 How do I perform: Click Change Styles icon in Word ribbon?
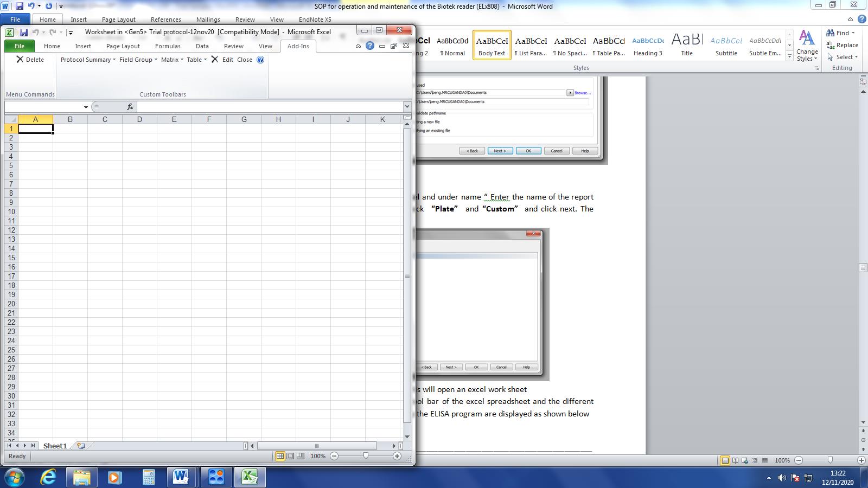(x=807, y=46)
